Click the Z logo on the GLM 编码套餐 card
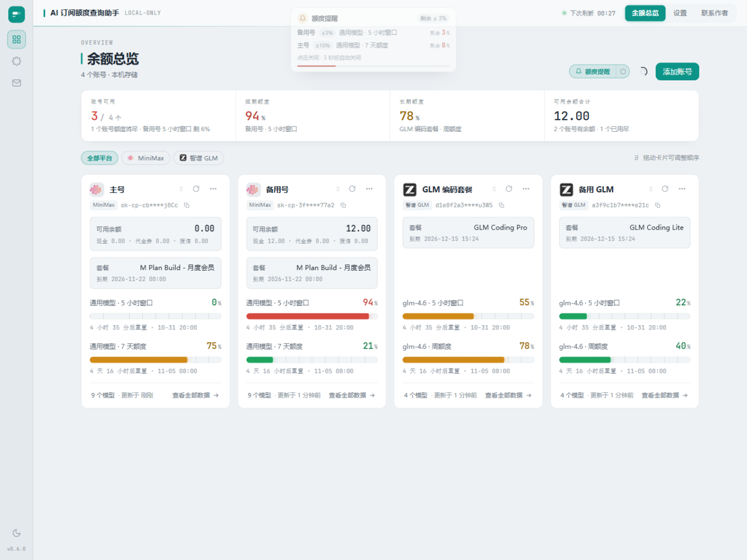Viewport: 747px width, 560px height. (410, 190)
